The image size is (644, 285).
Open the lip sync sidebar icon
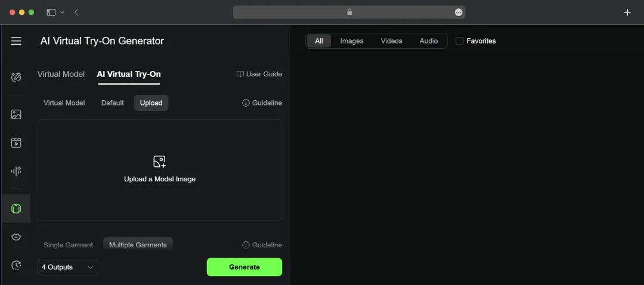[x=16, y=237]
